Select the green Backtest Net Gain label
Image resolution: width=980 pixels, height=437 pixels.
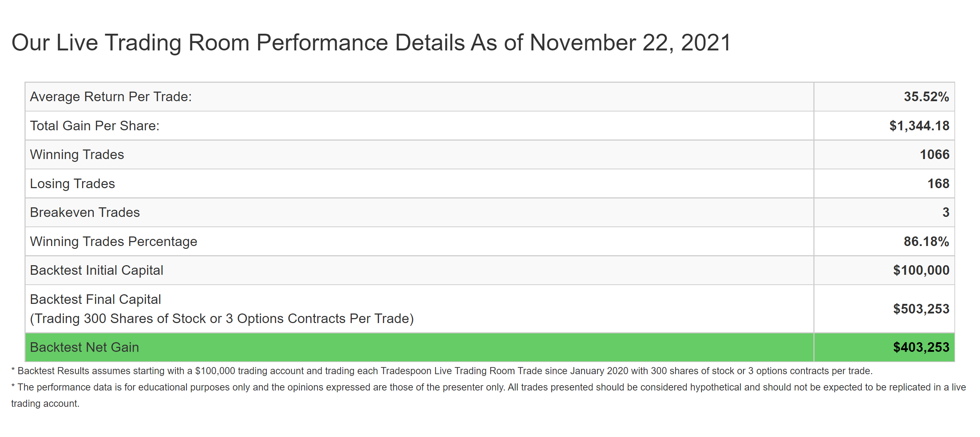coord(85,347)
